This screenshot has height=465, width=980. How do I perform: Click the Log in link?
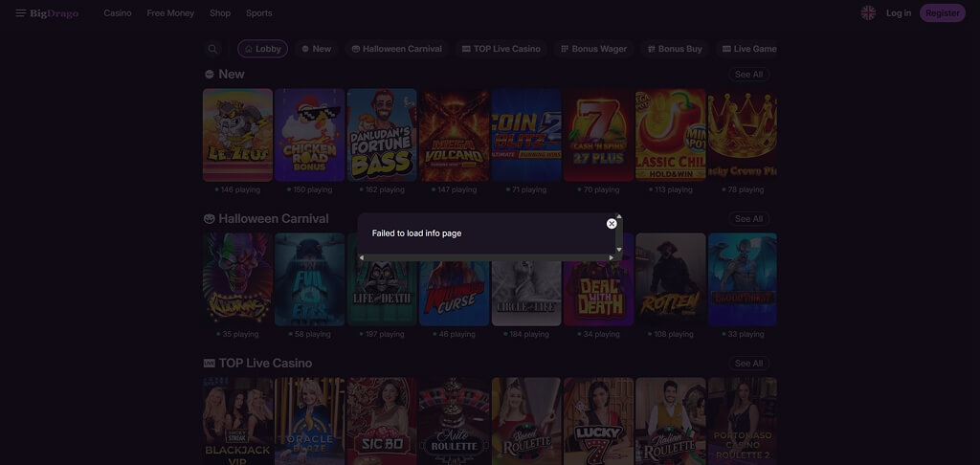(899, 13)
